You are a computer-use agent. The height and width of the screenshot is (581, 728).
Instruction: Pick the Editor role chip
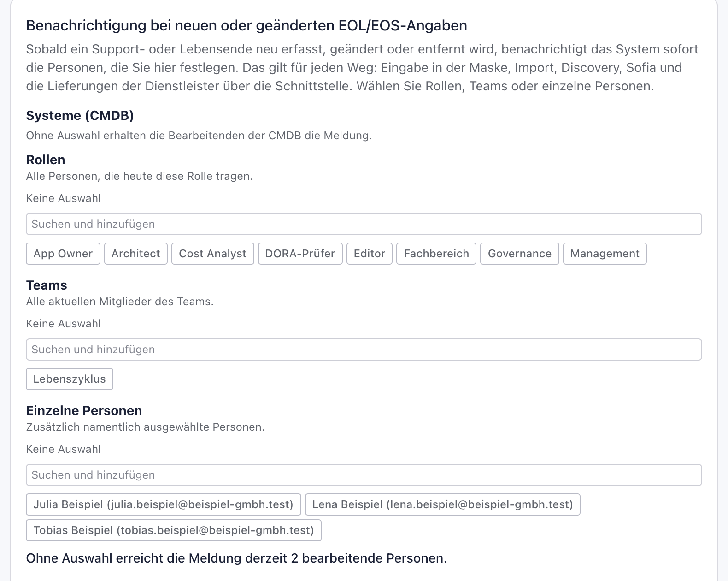coord(370,254)
